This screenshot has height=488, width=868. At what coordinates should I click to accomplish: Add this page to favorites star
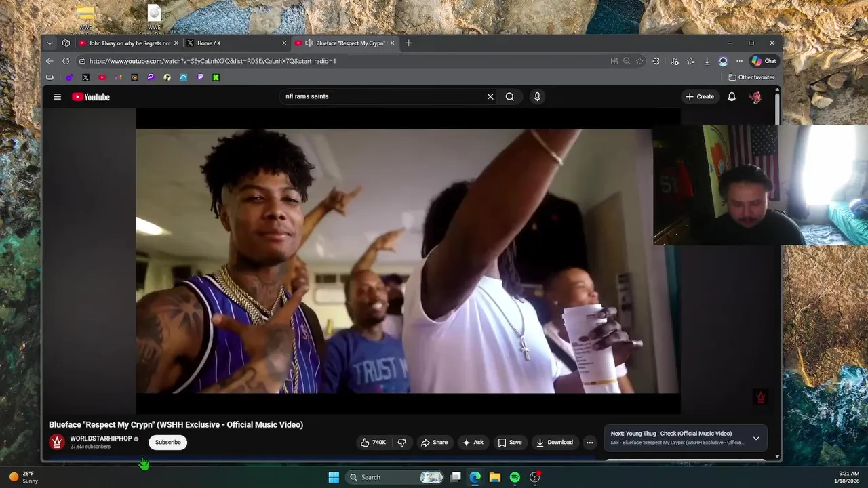tap(639, 61)
